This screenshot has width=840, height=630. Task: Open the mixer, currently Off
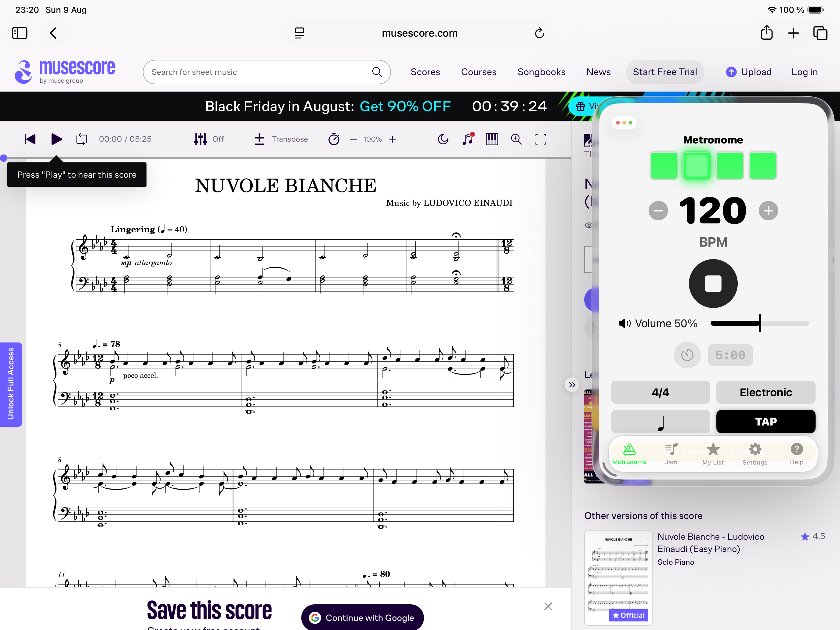pos(208,139)
